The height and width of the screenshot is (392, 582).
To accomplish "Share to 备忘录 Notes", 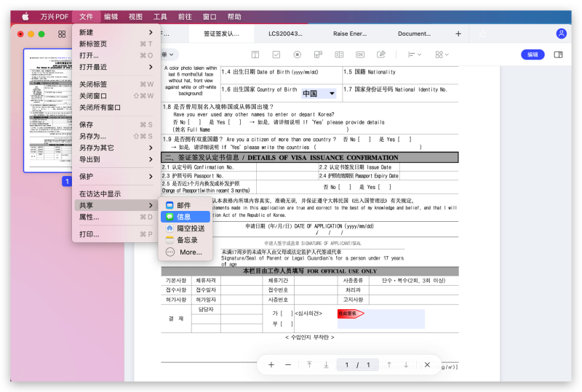I will coord(186,240).
